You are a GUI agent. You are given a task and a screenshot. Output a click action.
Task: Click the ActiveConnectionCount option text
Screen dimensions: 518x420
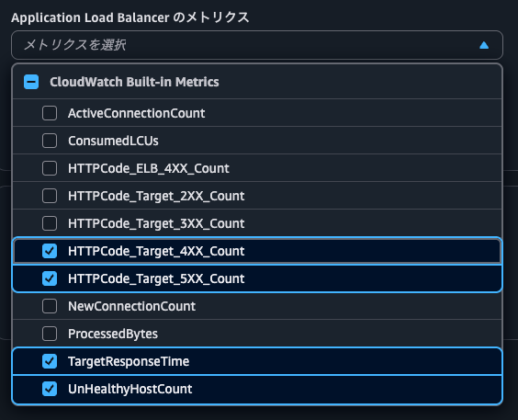[x=137, y=113]
